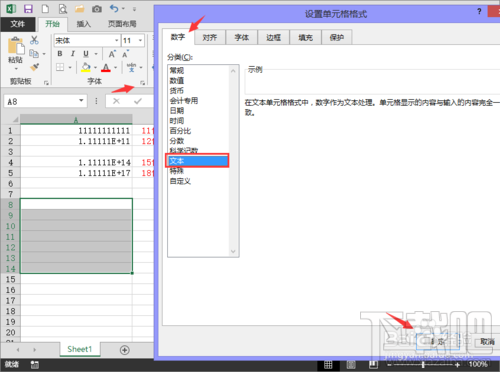The height and width of the screenshot is (372, 500).
Task: Open the 对齐 tab in Format Cells dialog
Action: pos(210,37)
